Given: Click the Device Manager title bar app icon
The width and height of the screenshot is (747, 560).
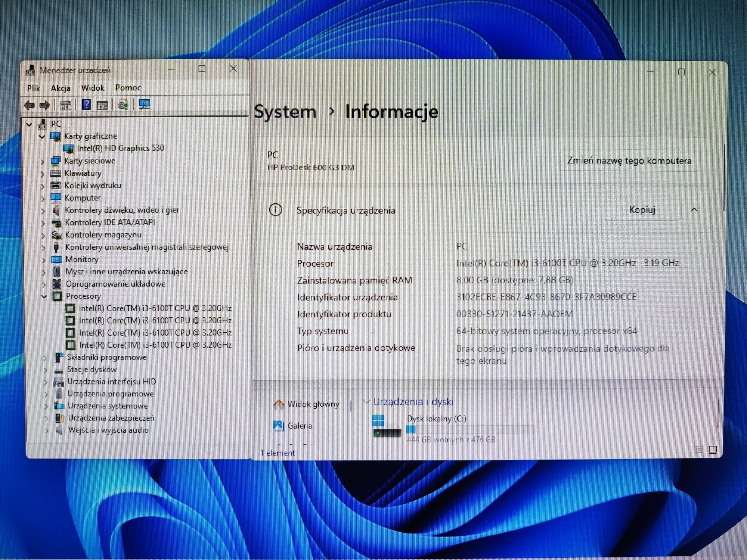Looking at the screenshot, I should [x=31, y=70].
